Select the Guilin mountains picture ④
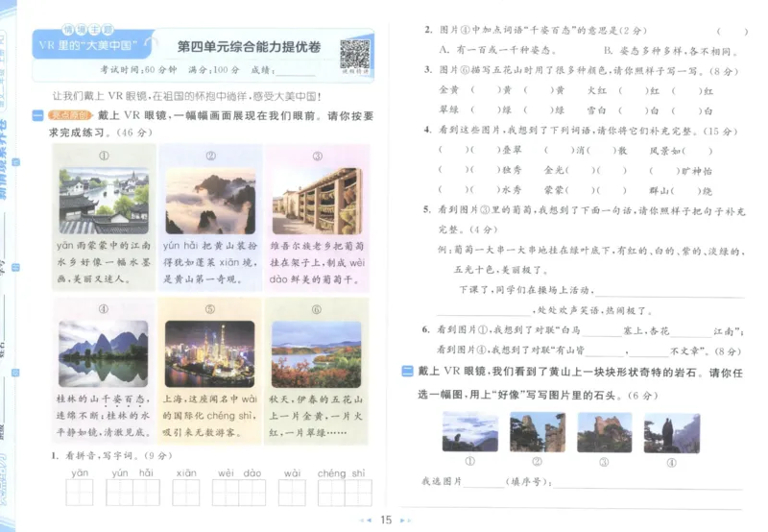Viewport: 768px width, 532px height. tap(104, 353)
